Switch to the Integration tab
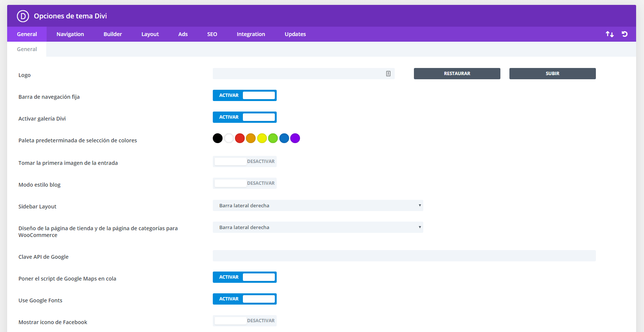Image resolution: width=644 pixels, height=332 pixels. click(x=251, y=34)
